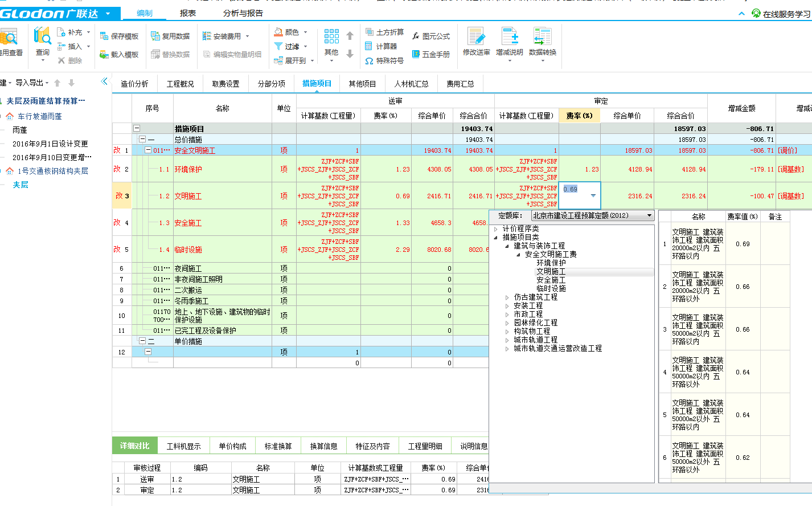This screenshot has height=506, width=812.
Task: Select 2016年9月1日设计变更 item
Action: pos(50,144)
